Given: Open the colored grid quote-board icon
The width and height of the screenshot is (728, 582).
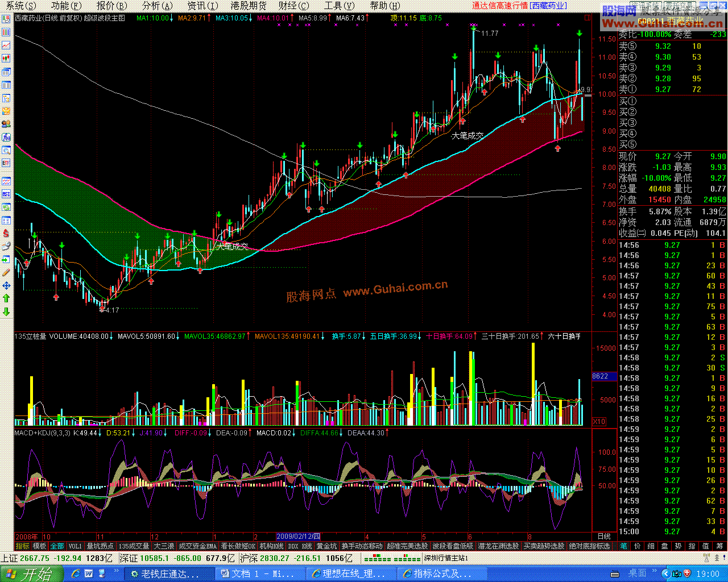Looking at the screenshot, I should pos(6,32).
